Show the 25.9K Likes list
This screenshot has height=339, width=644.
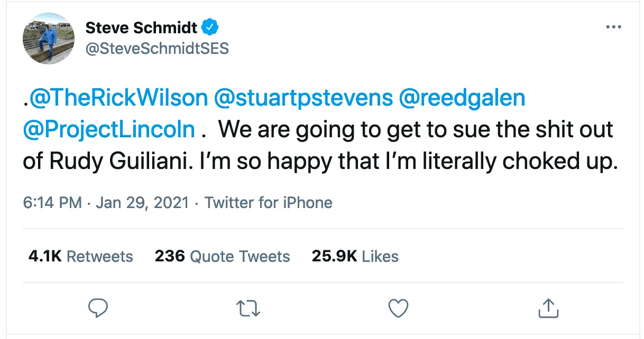pos(355,257)
